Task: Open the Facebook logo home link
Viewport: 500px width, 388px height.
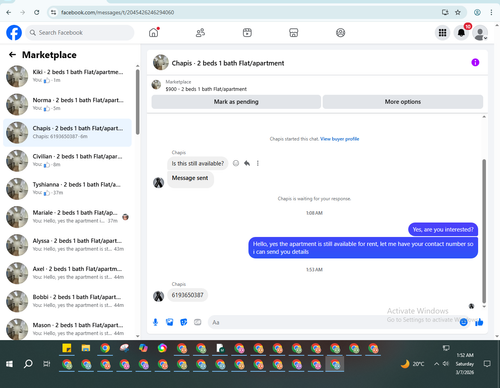Action: [14, 33]
